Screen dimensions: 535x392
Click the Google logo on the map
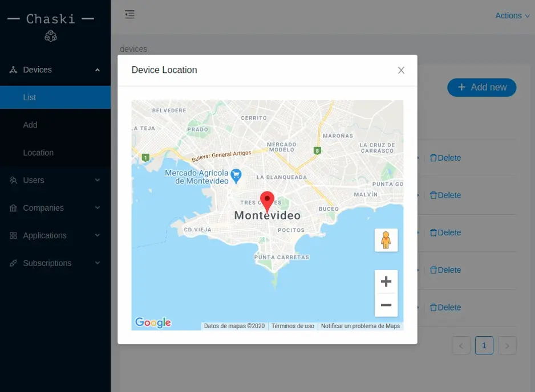coord(152,322)
